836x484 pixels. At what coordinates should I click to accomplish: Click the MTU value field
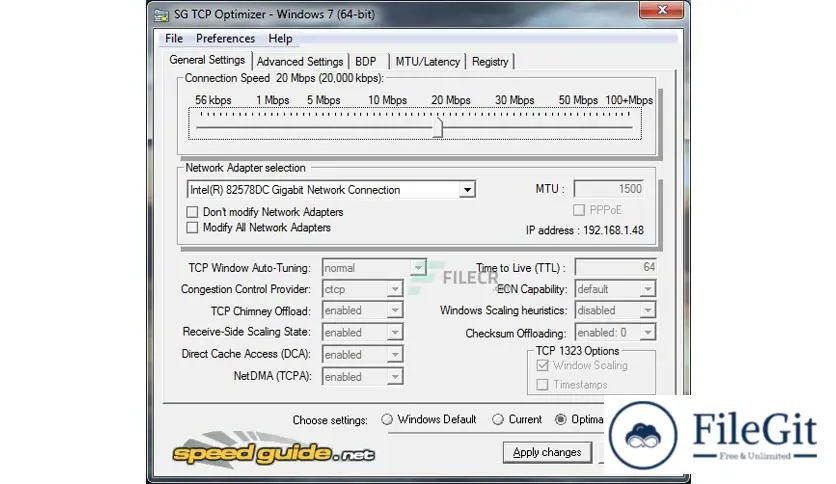609,189
